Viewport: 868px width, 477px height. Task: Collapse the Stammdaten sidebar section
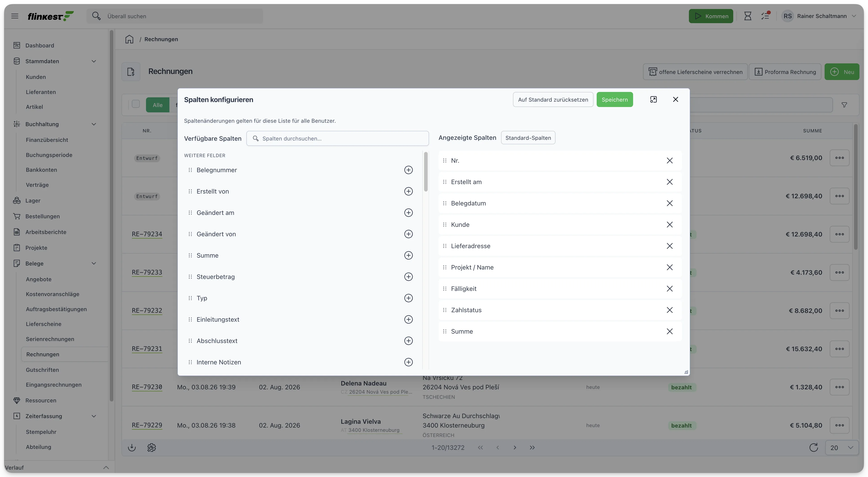click(x=94, y=61)
